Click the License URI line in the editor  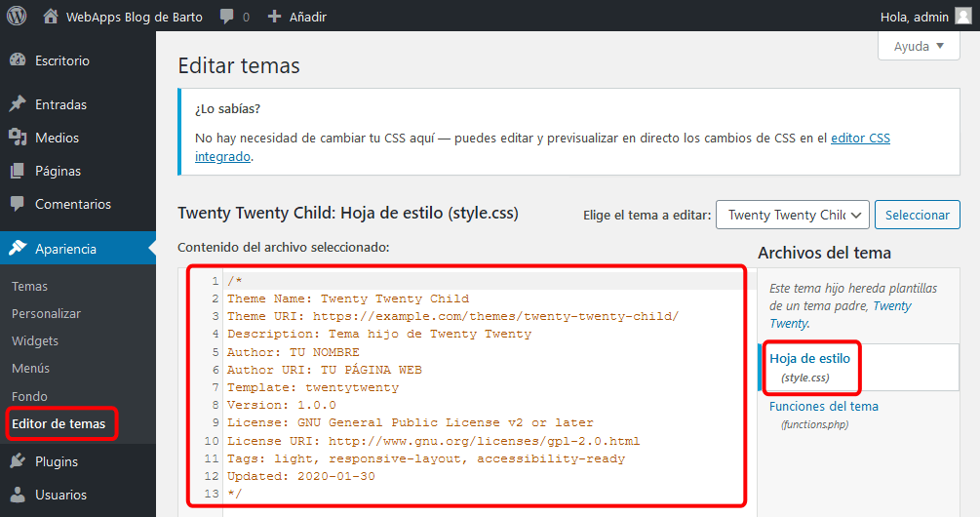(x=433, y=441)
